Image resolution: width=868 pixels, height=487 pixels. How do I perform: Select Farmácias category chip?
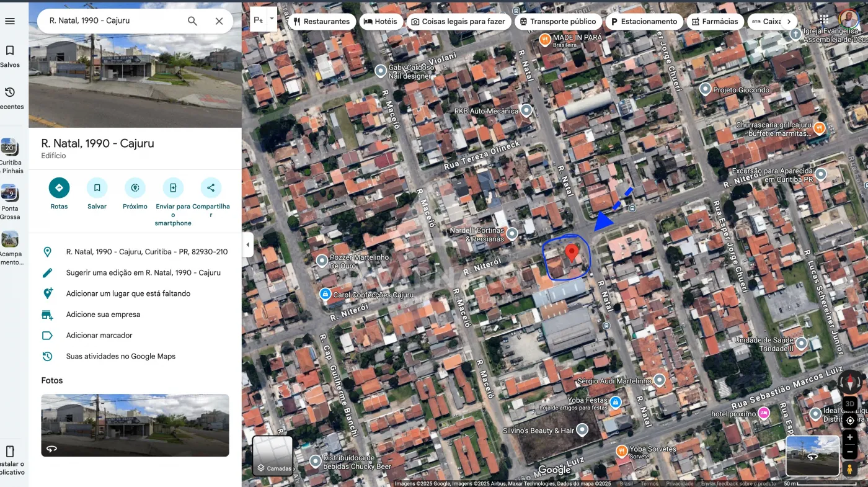pyautogui.click(x=715, y=22)
